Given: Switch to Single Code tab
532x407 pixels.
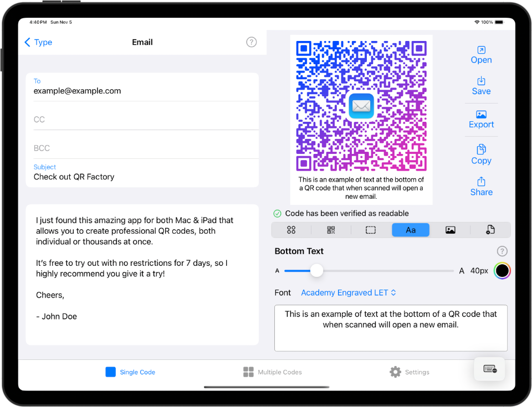Looking at the screenshot, I should tap(130, 372).
